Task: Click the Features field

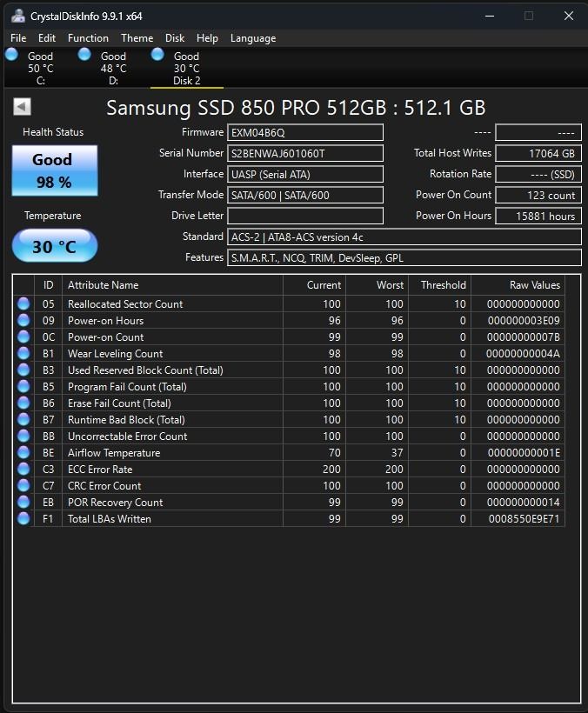Action: point(404,258)
